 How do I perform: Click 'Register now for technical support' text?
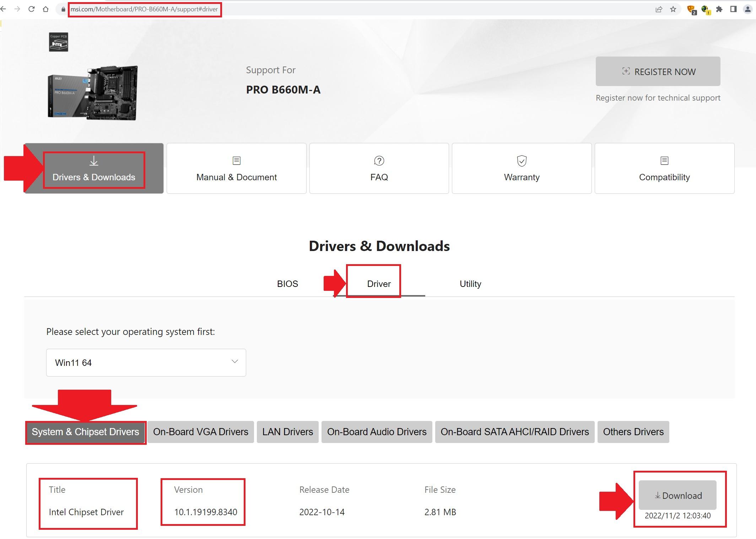click(658, 98)
